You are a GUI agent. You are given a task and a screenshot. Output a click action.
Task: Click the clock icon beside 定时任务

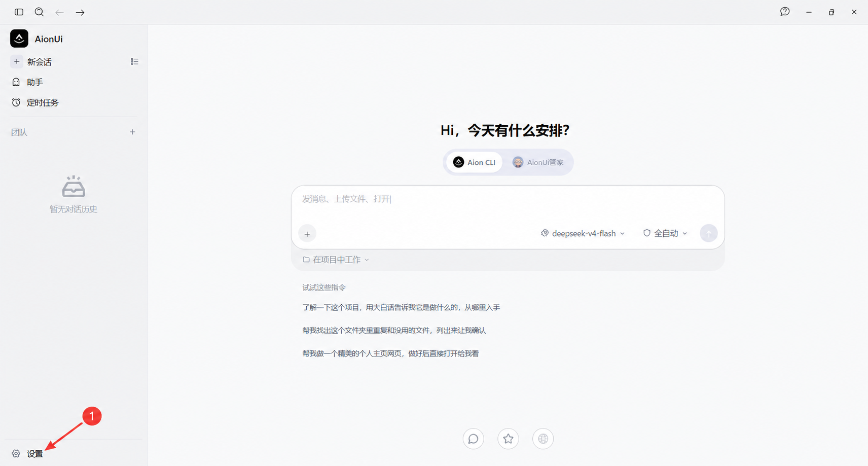pos(16,102)
